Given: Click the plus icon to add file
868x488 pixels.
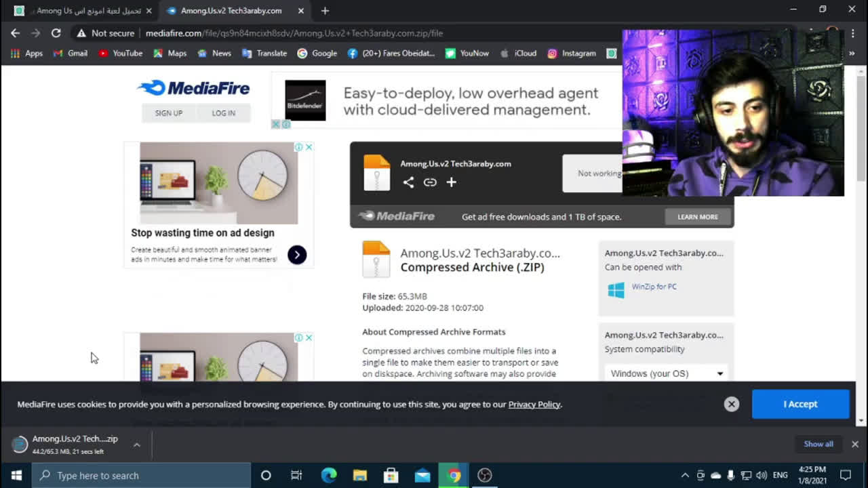Looking at the screenshot, I should (x=451, y=182).
